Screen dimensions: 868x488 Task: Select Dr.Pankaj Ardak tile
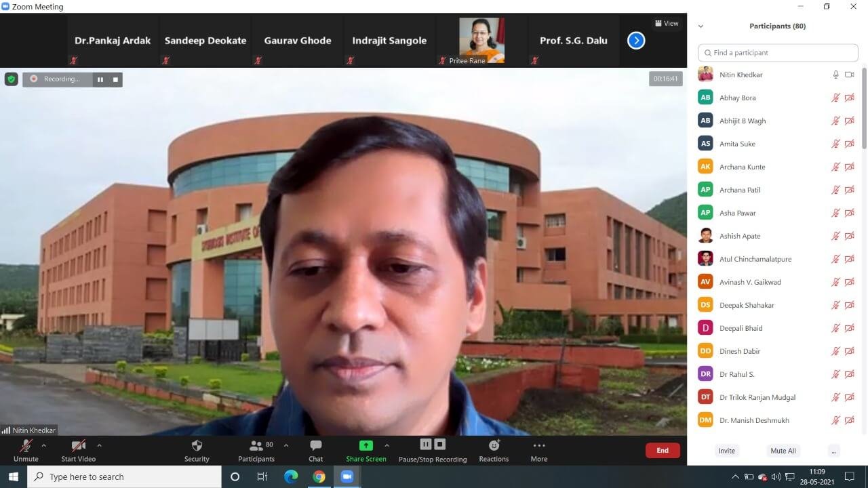pyautogui.click(x=113, y=41)
